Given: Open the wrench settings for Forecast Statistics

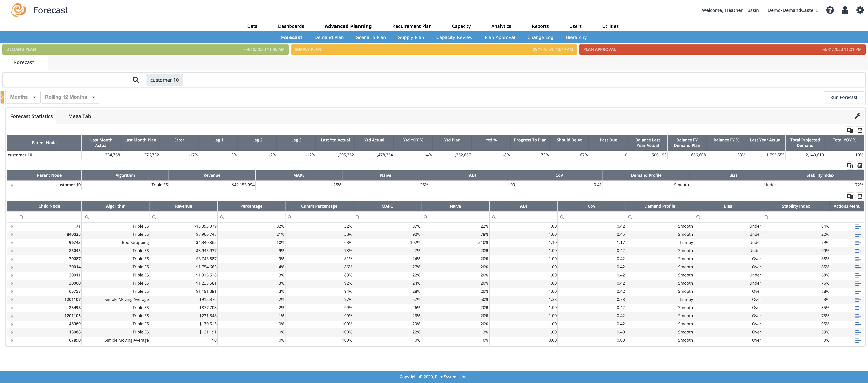Looking at the screenshot, I should tap(857, 116).
